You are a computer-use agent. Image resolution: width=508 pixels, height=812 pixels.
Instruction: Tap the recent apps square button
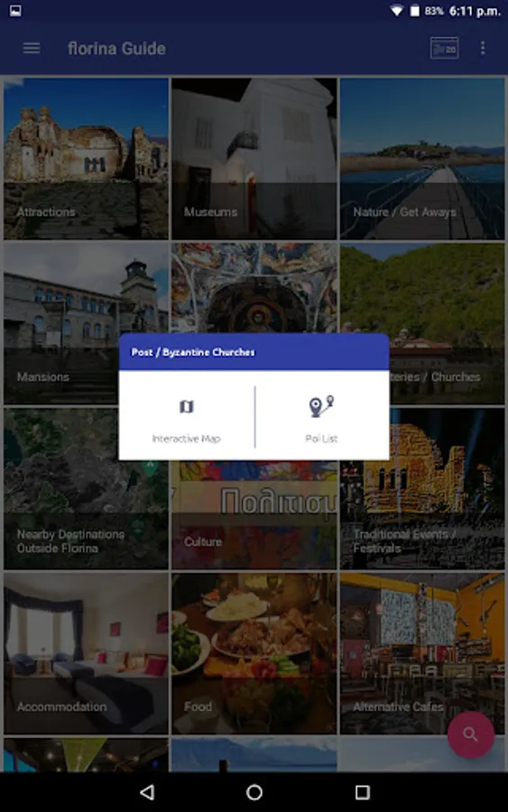tap(362, 792)
